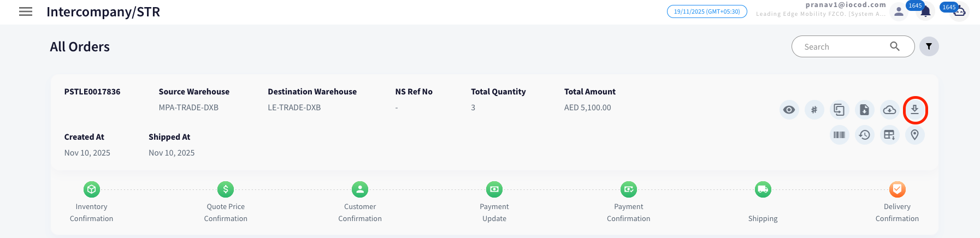980x238 pixels.
Task: Click the location pin icon
Action: coord(914,135)
